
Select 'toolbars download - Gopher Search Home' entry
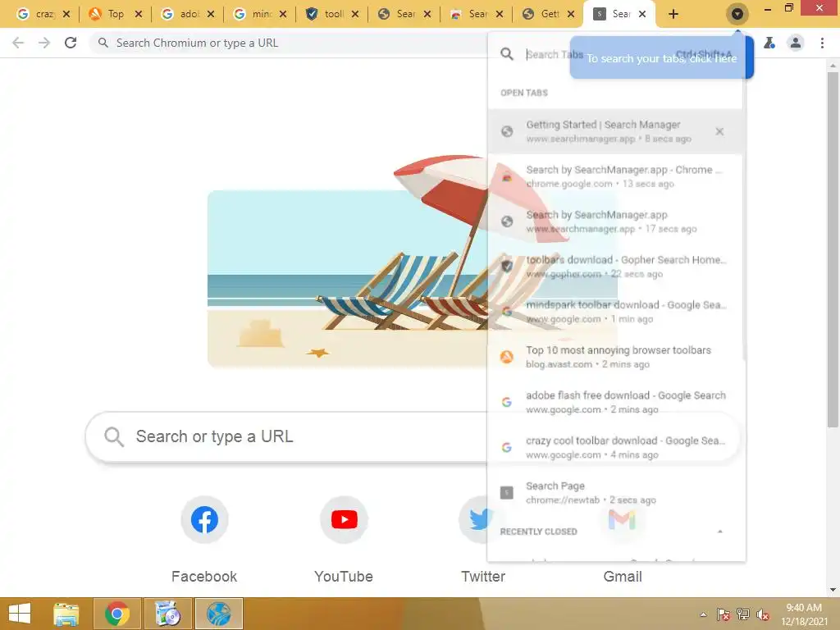[615, 267]
